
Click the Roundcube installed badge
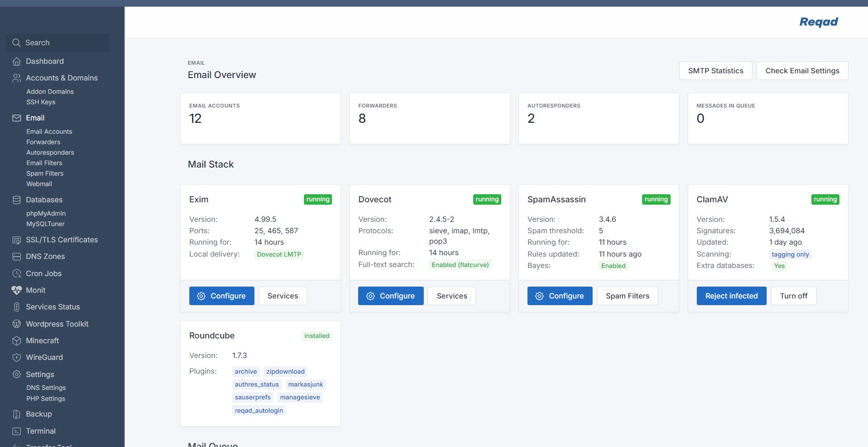click(317, 336)
